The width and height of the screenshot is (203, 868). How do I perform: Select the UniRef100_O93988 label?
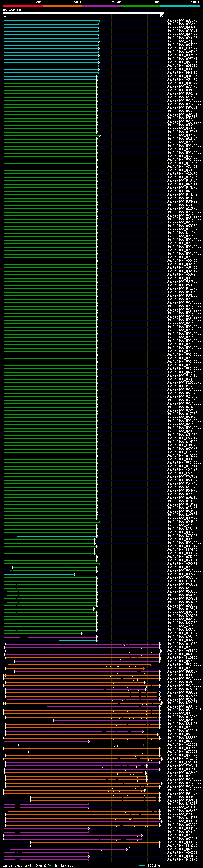(182, 459)
